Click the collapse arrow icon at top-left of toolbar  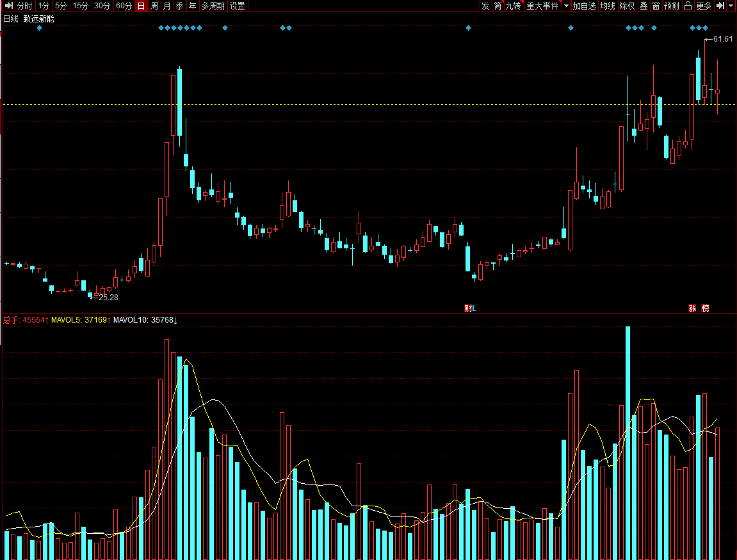(9, 6)
